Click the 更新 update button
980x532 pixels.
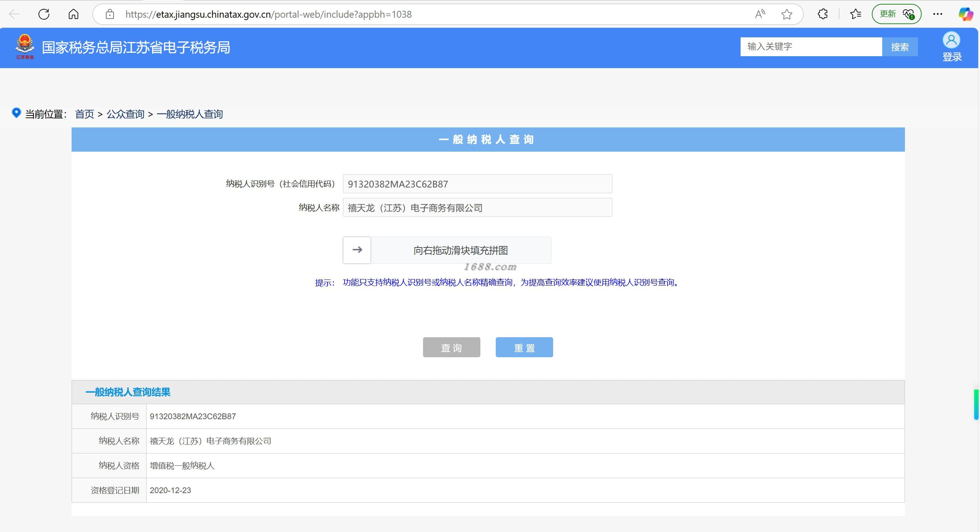[x=896, y=14]
